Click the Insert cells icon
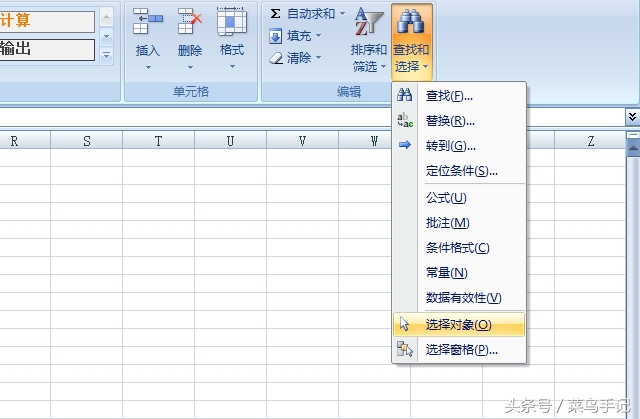The height and width of the screenshot is (419, 640). 148,21
